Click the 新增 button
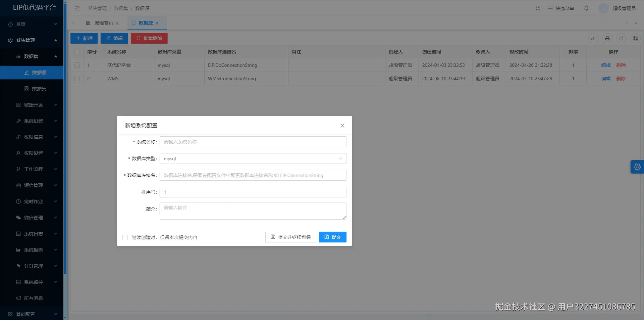Viewport: 644px width, 320px height. [84, 38]
